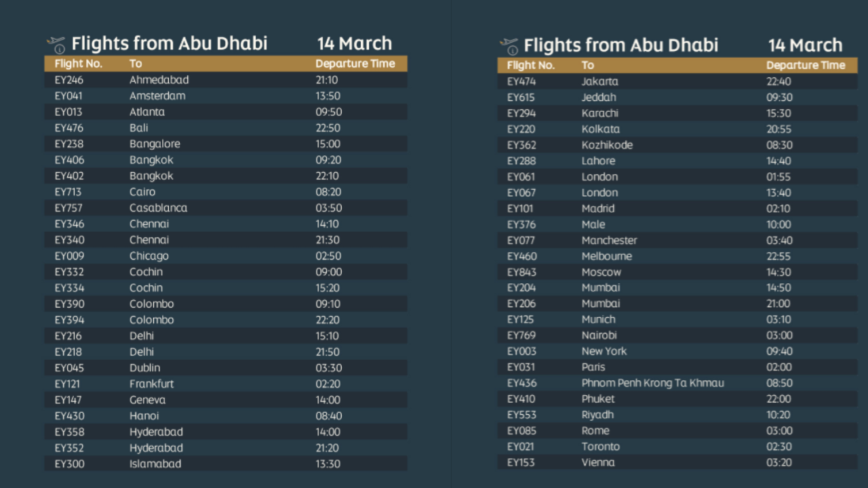The width and height of the screenshot is (868, 488).
Task: Select the Bali destination row
Action: (x=139, y=128)
